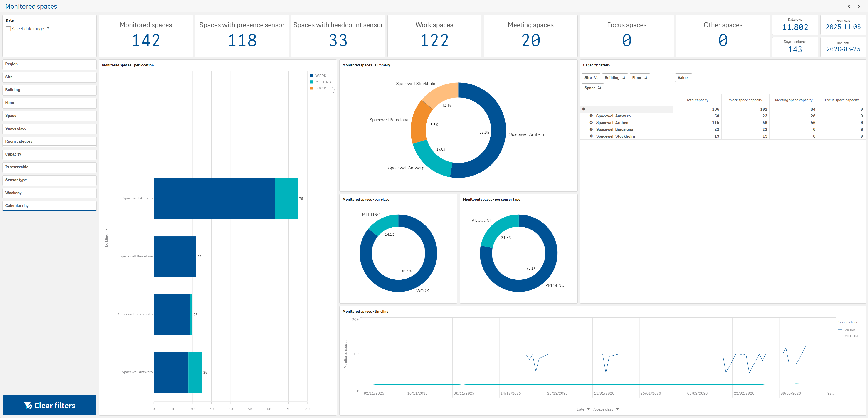Click the Clear filters button
This screenshot has width=868, height=418.
point(49,405)
